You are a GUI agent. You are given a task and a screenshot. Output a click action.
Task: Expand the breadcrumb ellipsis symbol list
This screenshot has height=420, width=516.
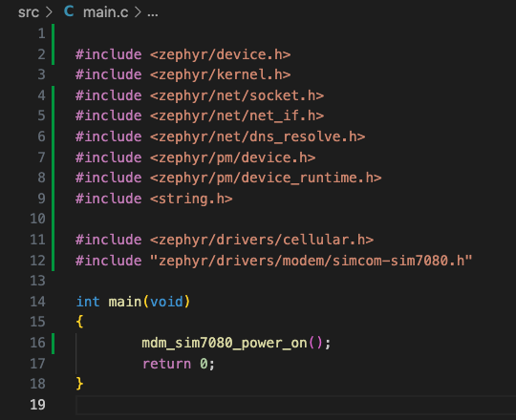coord(152,13)
